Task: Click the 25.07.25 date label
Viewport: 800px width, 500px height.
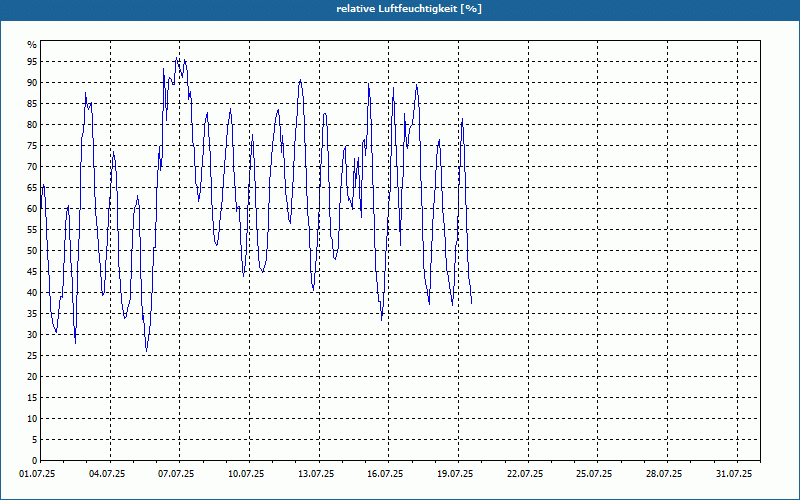Action: pos(594,474)
